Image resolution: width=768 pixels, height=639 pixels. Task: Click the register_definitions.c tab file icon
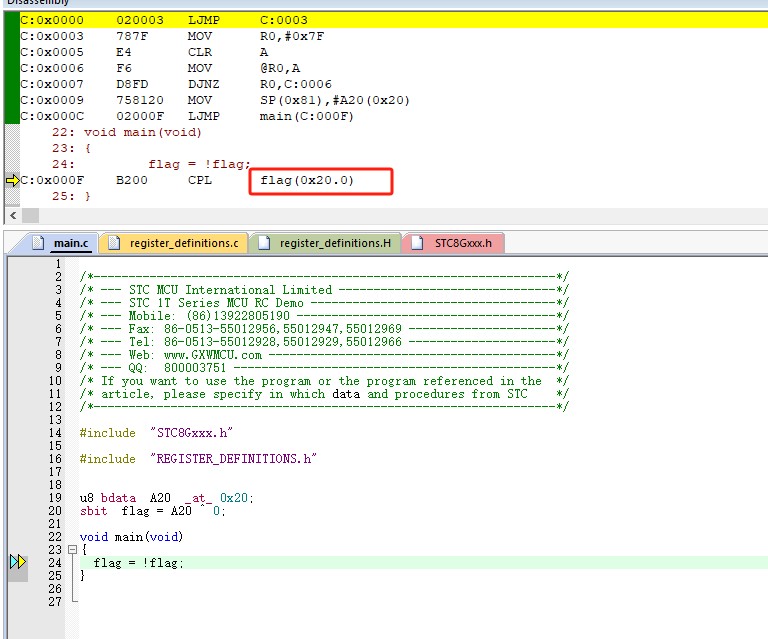point(114,243)
